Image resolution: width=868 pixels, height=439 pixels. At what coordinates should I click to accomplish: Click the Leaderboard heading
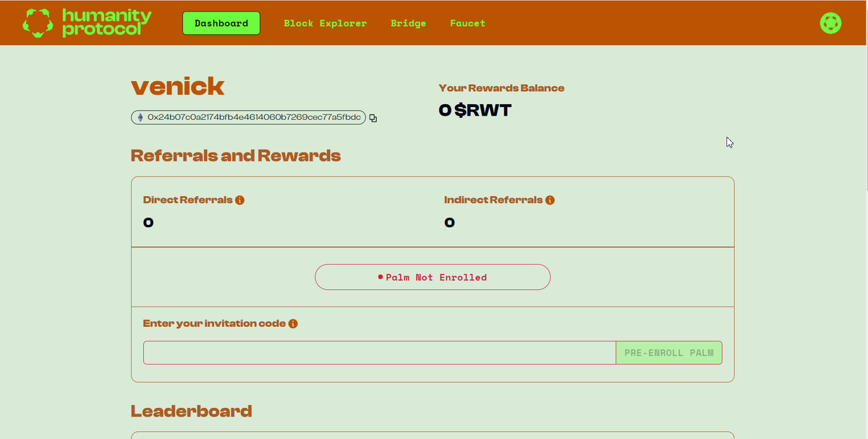point(192,412)
